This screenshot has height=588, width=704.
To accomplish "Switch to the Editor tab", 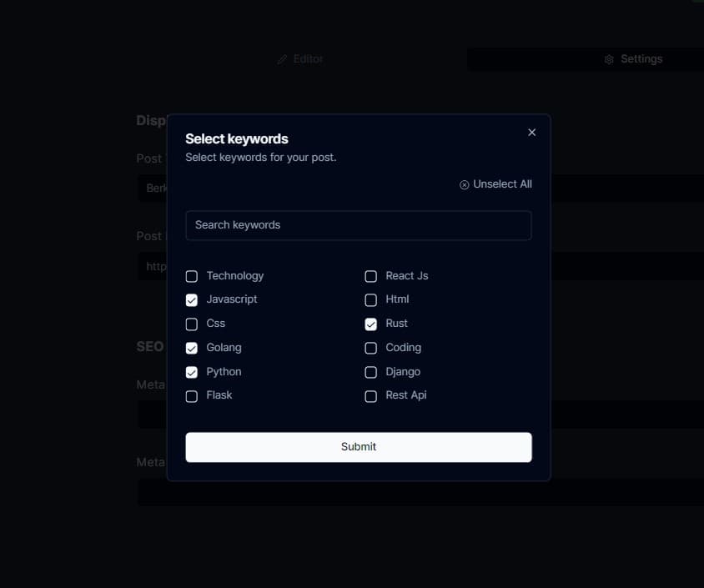I will [300, 59].
